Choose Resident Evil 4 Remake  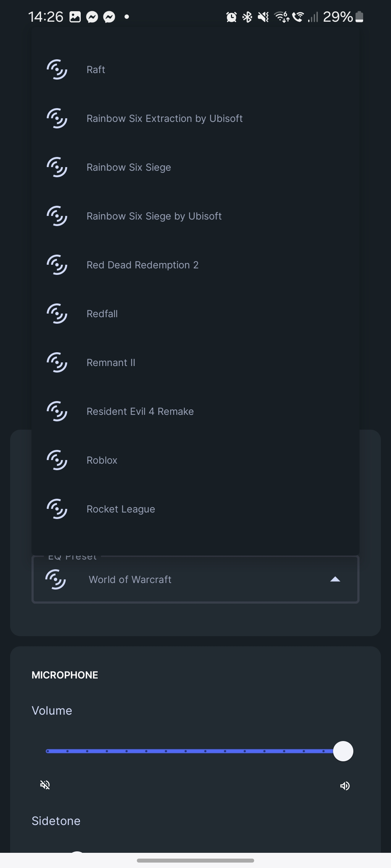140,412
